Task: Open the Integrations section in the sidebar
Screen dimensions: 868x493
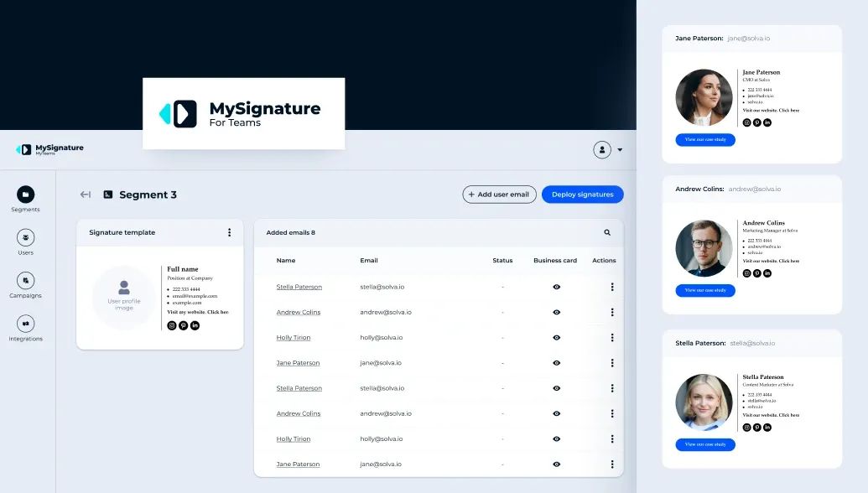Action: pyautogui.click(x=25, y=329)
